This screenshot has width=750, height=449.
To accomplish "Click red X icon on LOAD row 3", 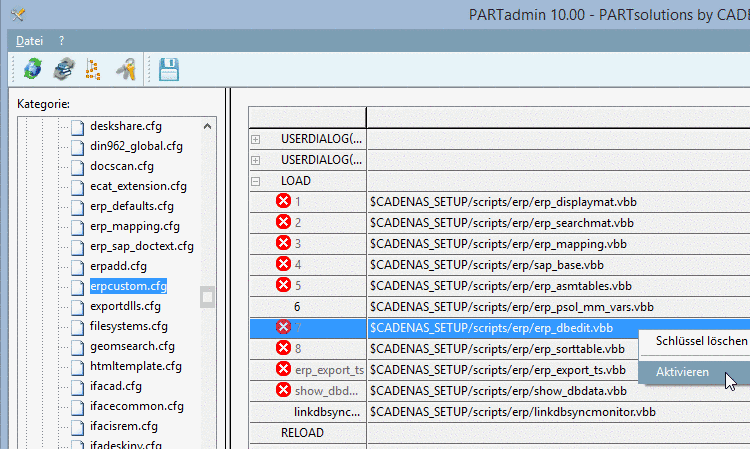I will point(283,243).
